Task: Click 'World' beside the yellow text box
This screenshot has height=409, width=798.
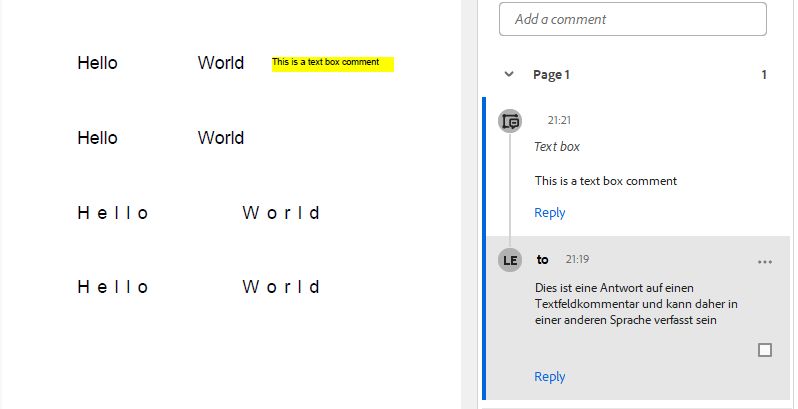Action: click(221, 63)
